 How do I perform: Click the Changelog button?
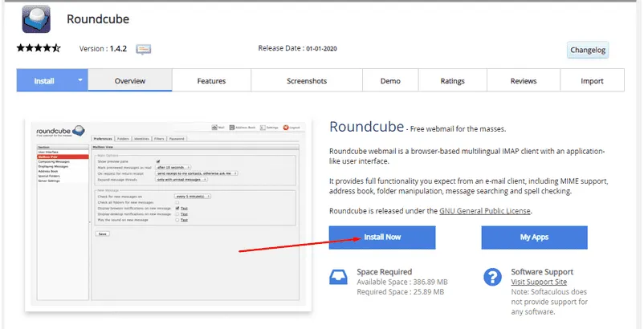coord(588,50)
